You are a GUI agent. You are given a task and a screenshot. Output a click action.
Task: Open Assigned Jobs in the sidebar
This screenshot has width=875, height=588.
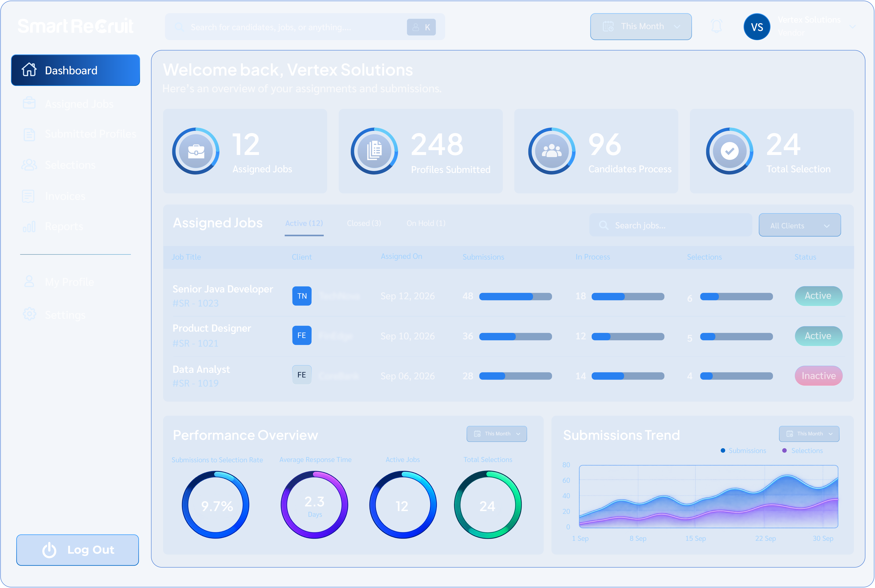tap(68, 104)
